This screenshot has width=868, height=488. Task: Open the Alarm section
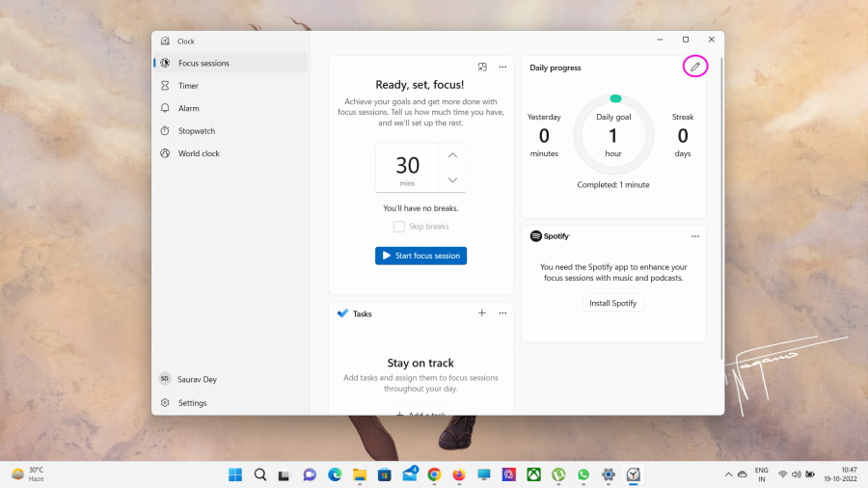coord(188,108)
